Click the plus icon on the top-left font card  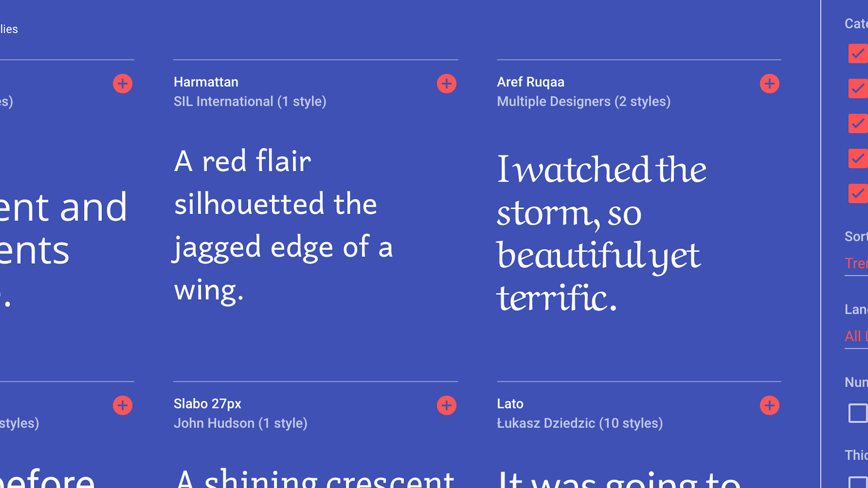(122, 83)
